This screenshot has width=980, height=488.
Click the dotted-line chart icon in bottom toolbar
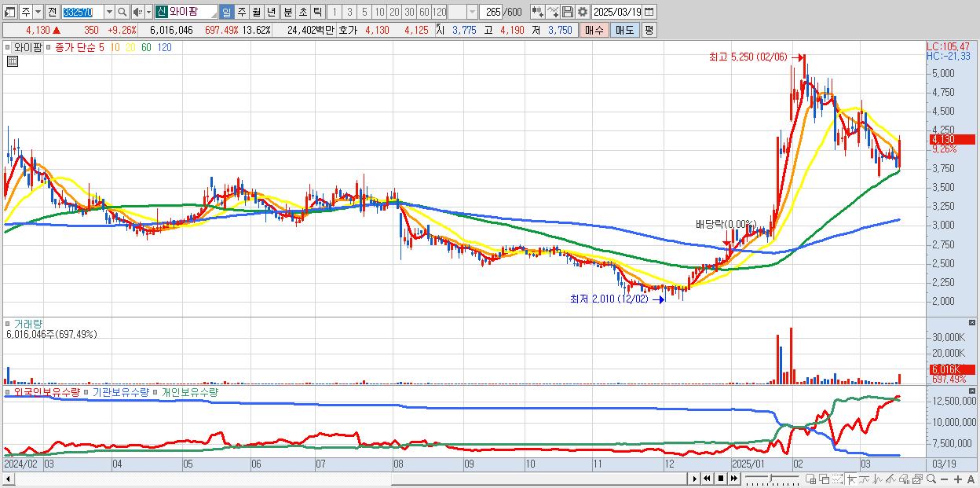[837, 479]
